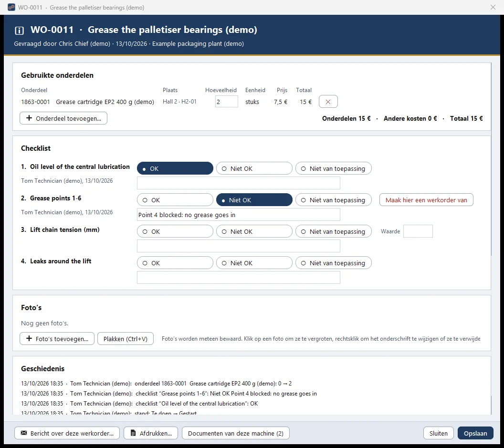Save the work order with Opslaan
Image resolution: width=504 pixels, height=448 pixels.
pyautogui.click(x=475, y=433)
